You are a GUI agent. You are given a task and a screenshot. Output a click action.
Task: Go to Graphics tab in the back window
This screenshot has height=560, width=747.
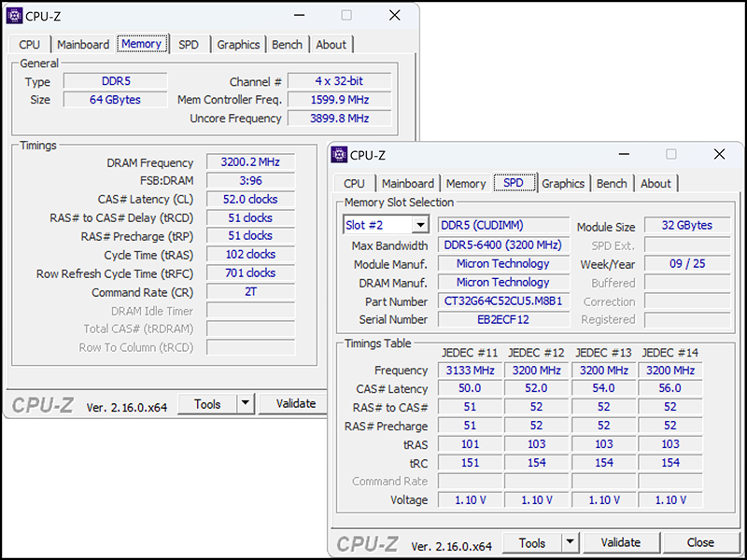[238, 45]
